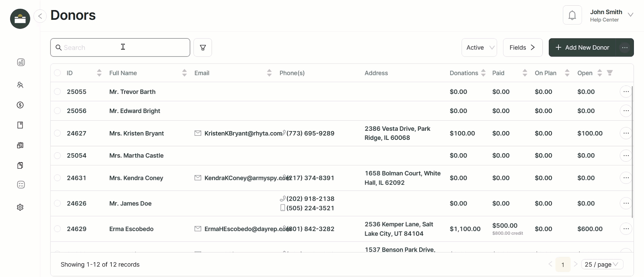The height and width of the screenshot is (277, 644).
Task: Open more options on Add New Donor
Action: (x=625, y=47)
